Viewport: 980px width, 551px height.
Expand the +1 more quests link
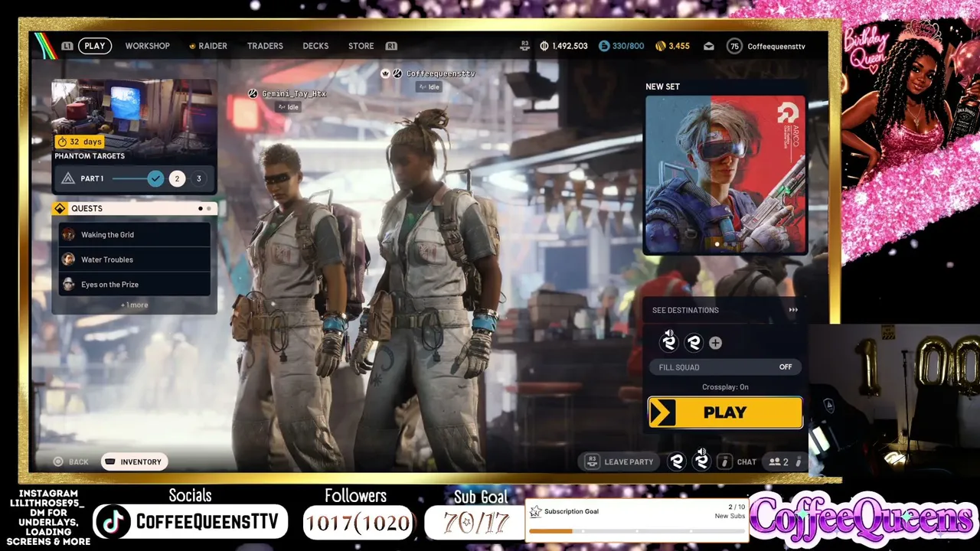pyautogui.click(x=134, y=305)
